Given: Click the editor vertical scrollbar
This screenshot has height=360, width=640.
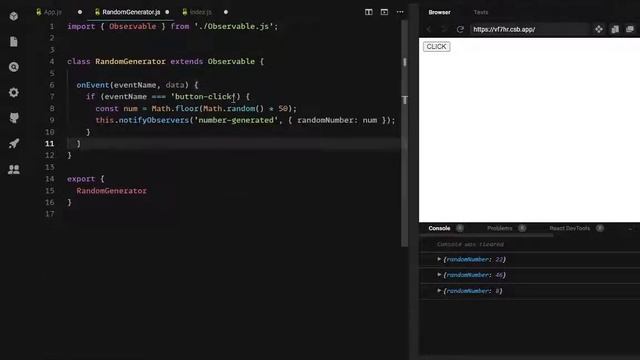Looking at the screenshot, I should pyautogui.click(x=404, y=133).
